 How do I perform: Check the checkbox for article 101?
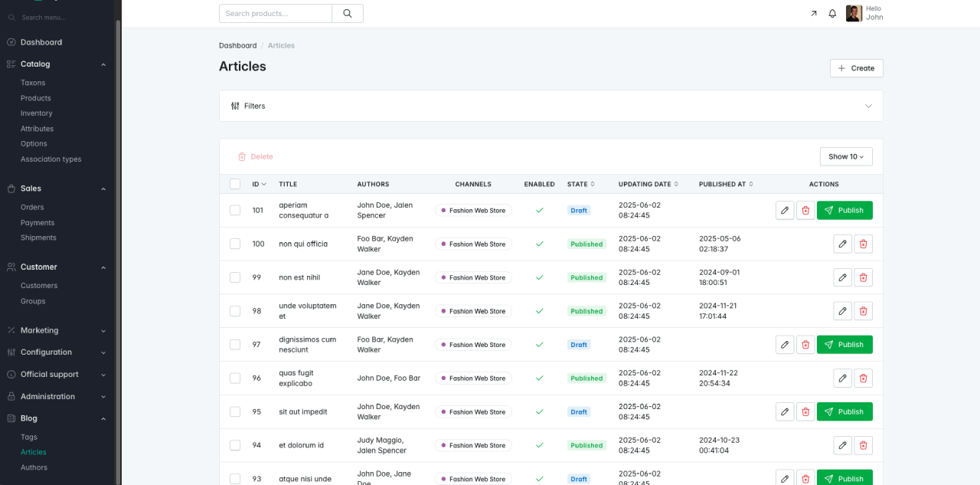pos(235,211)
